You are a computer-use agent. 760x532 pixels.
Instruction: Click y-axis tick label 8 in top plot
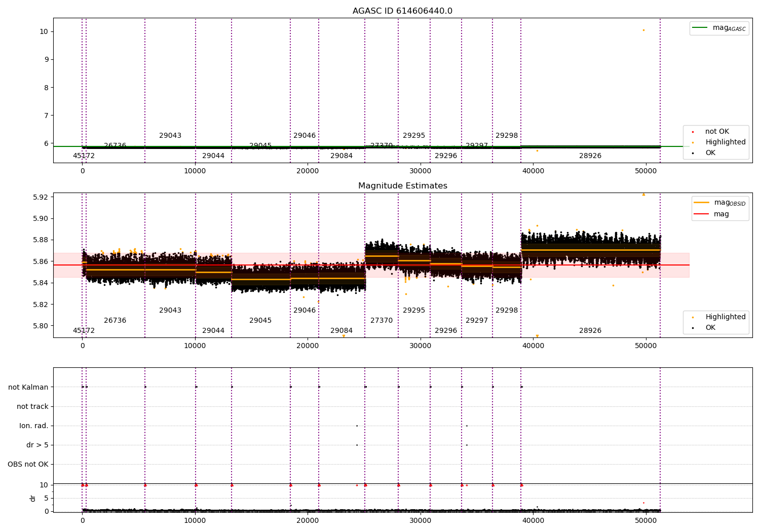46,88
